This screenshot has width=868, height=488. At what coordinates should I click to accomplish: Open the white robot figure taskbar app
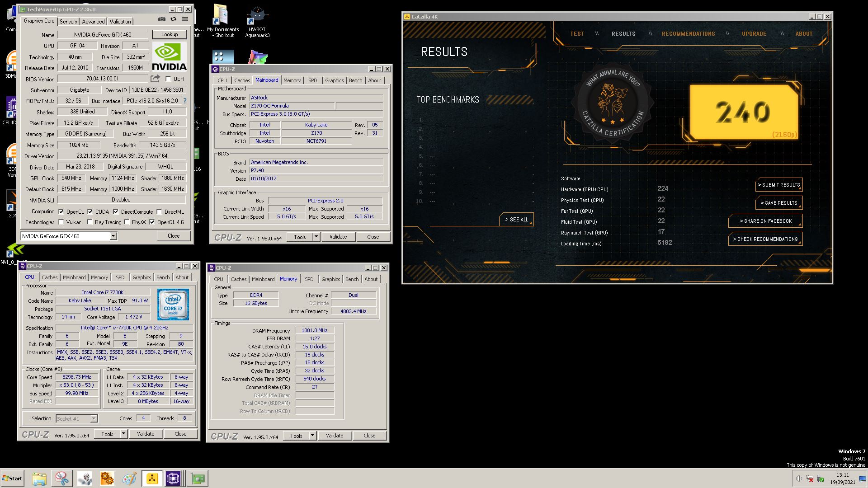click(85, 479)
